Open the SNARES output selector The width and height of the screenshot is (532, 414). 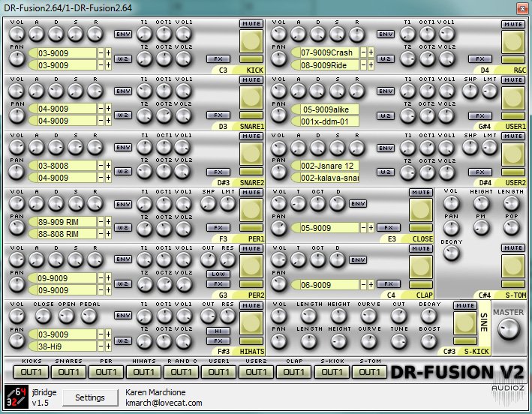pyautogui.click(x=68, y=372)
